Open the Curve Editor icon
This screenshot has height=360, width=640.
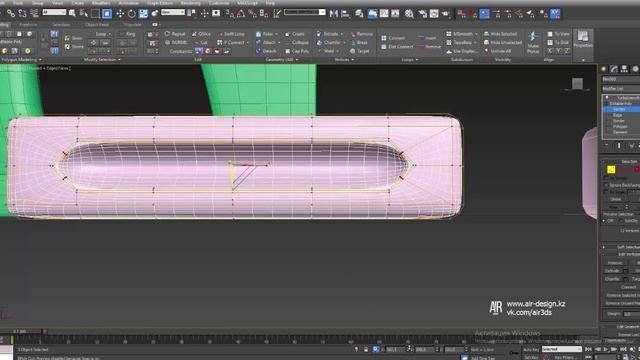coord(384,13)
